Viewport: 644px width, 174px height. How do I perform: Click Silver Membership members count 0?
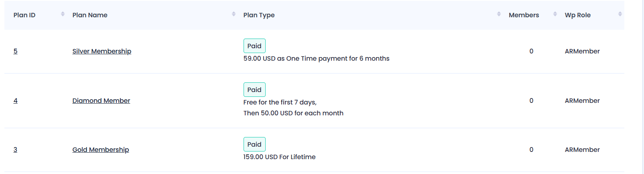coord(531,51)
